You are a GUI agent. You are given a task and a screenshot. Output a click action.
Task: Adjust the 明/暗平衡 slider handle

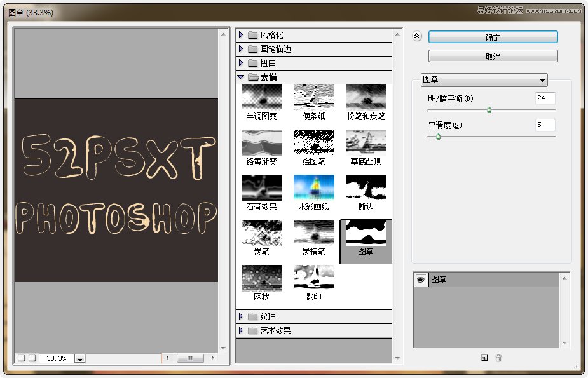[x=489, y=110]
